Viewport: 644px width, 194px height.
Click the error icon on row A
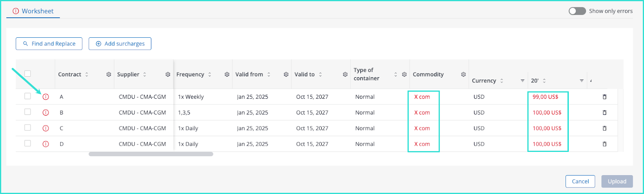pyautogui.click(x=45, y=97)
